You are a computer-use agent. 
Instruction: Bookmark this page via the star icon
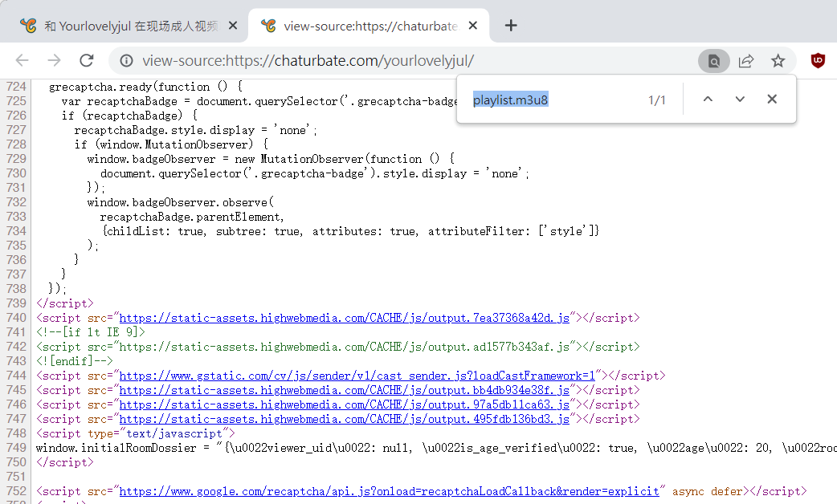[x=778, y=60]
